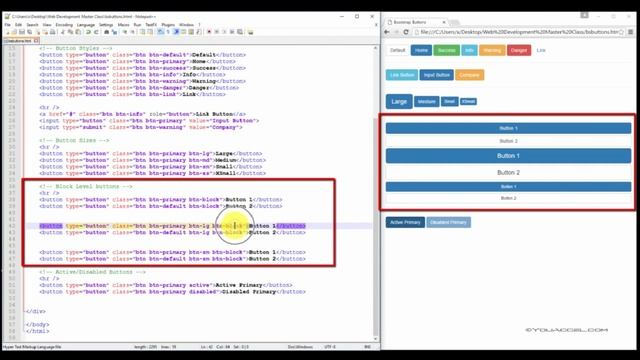The image size is (640, 360).
Task: Close the Bootstrap Buttons browser tab
Action: pos(444,22)
